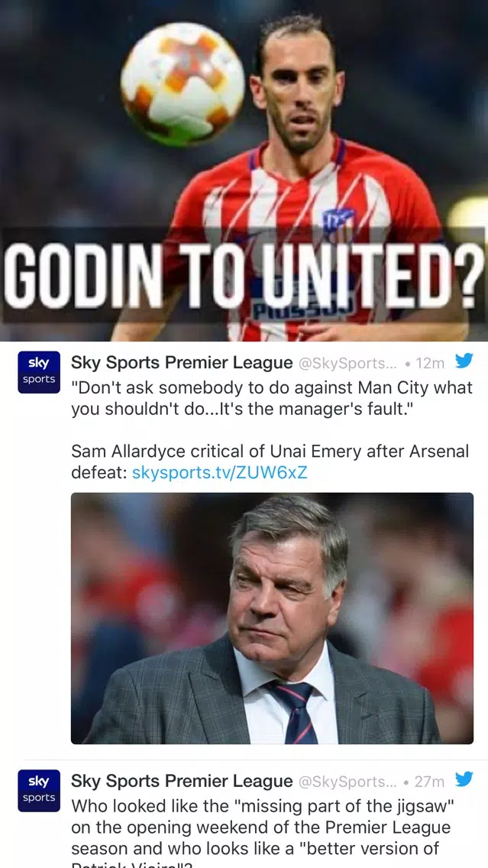The height and width of the screenshot is (868, 488).
Task: Open Sky Sports Premier League name, second tweet
Action: 182,781
